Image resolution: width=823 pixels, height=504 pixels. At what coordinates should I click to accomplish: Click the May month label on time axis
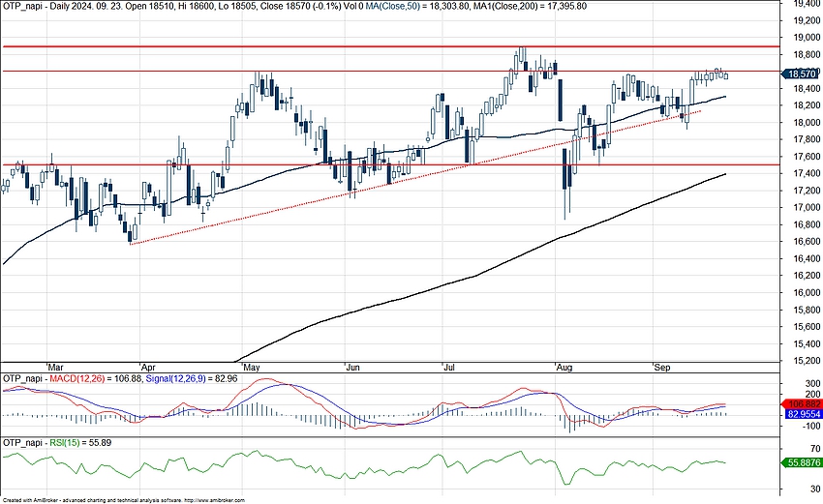click(x=252, y=368)
